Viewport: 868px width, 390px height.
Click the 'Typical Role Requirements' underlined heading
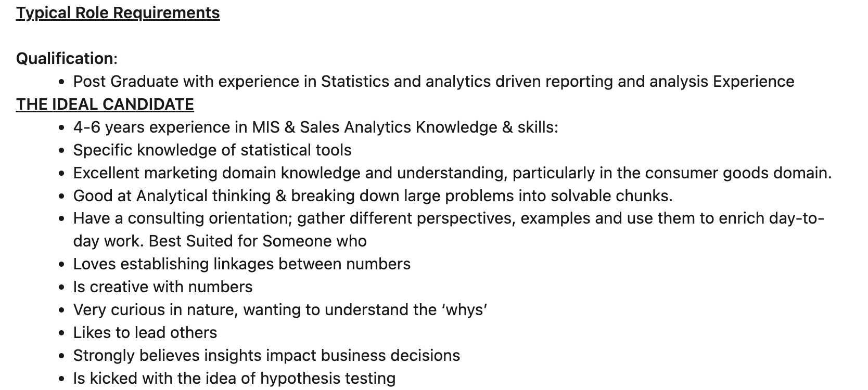(118, 12)
